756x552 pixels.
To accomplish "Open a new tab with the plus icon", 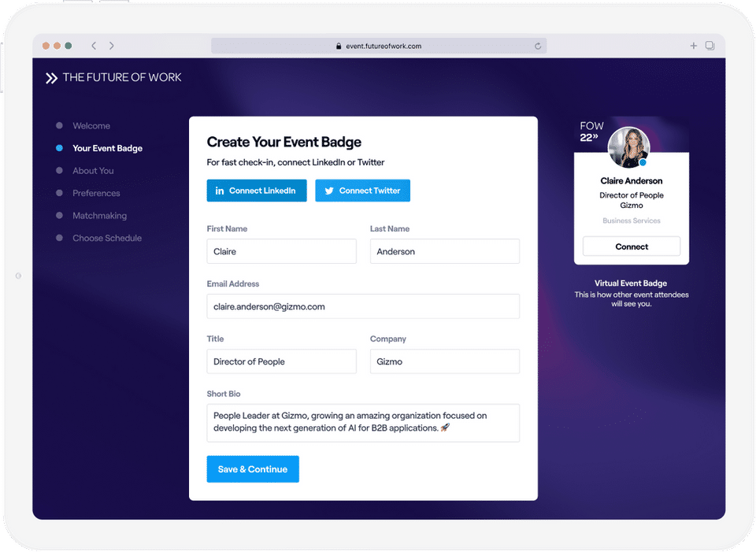I will coord(693,46).
